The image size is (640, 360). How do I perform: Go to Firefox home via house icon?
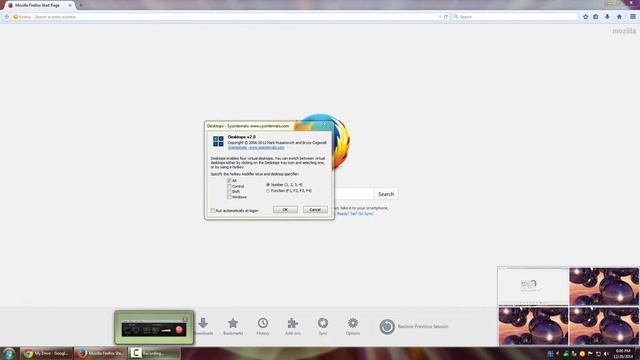point(619,17)
